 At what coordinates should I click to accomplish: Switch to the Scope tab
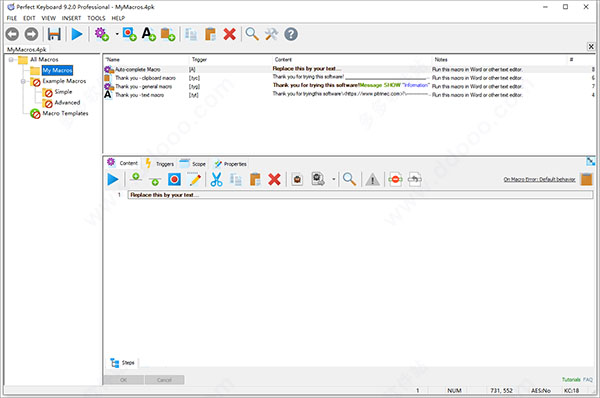[x=193, y=163]
